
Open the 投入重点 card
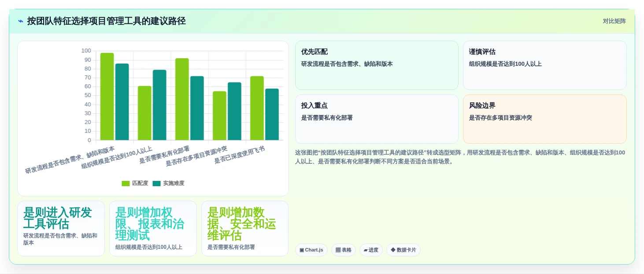tap(377, 119)
